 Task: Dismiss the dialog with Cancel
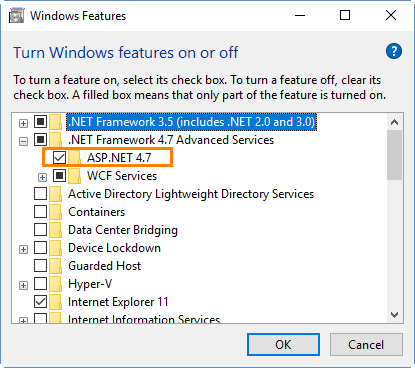366,344
